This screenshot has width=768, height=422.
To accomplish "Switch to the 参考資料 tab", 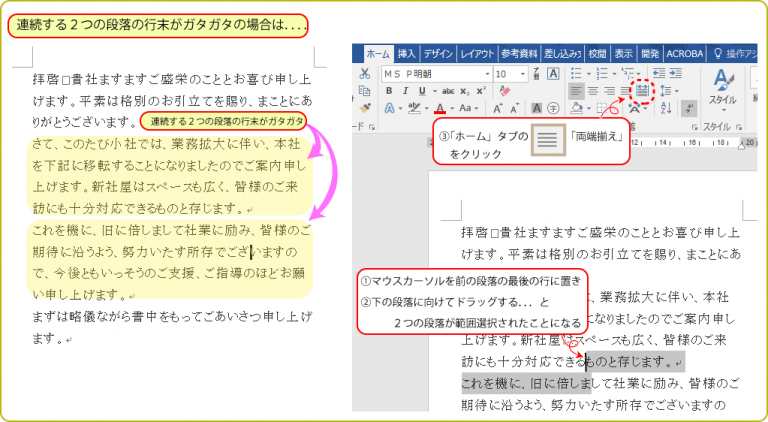I will [519, 53].
